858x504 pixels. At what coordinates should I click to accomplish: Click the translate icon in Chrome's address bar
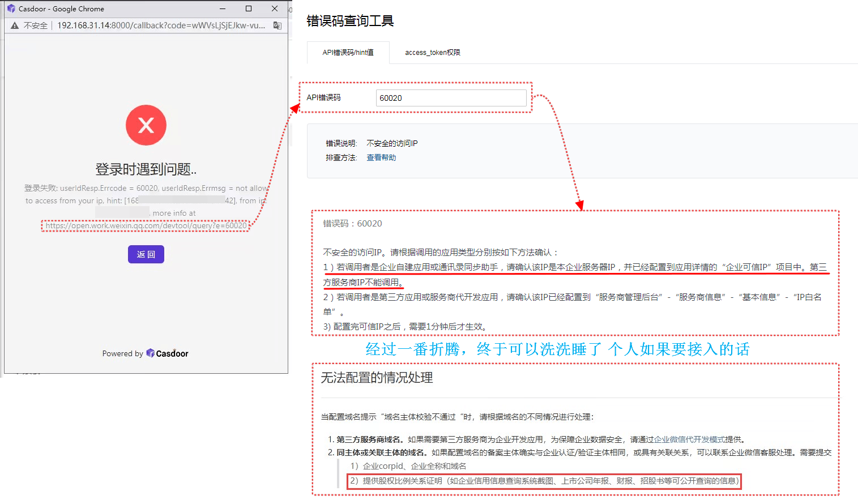pos(277,25)
